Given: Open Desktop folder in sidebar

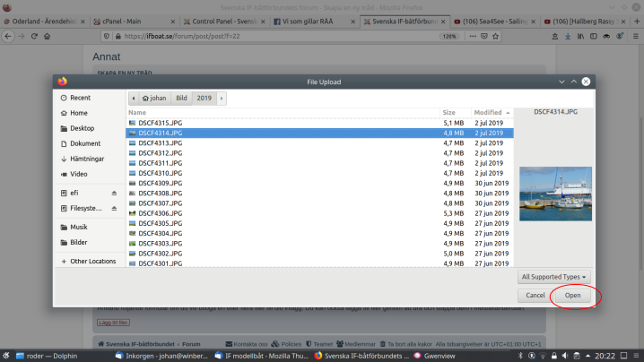Looking at the screenshot, I should click(x=82, y=128).
